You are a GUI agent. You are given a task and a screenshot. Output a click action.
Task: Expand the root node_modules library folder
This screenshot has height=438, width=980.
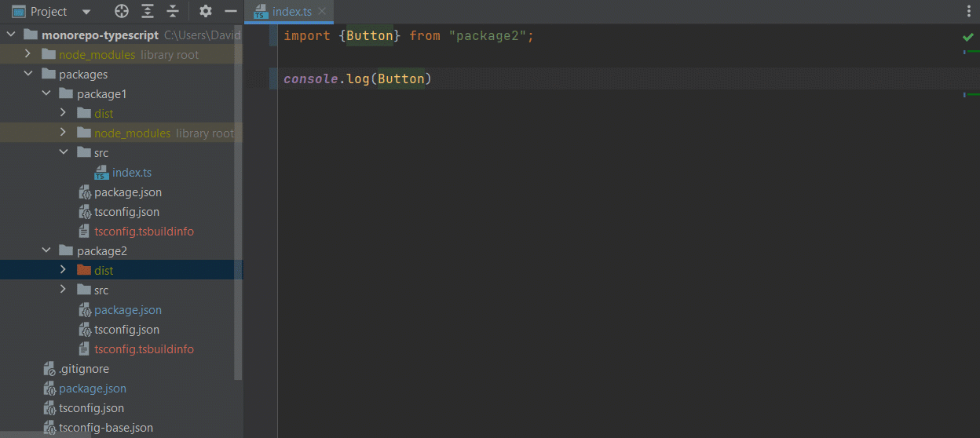point(27,54)
